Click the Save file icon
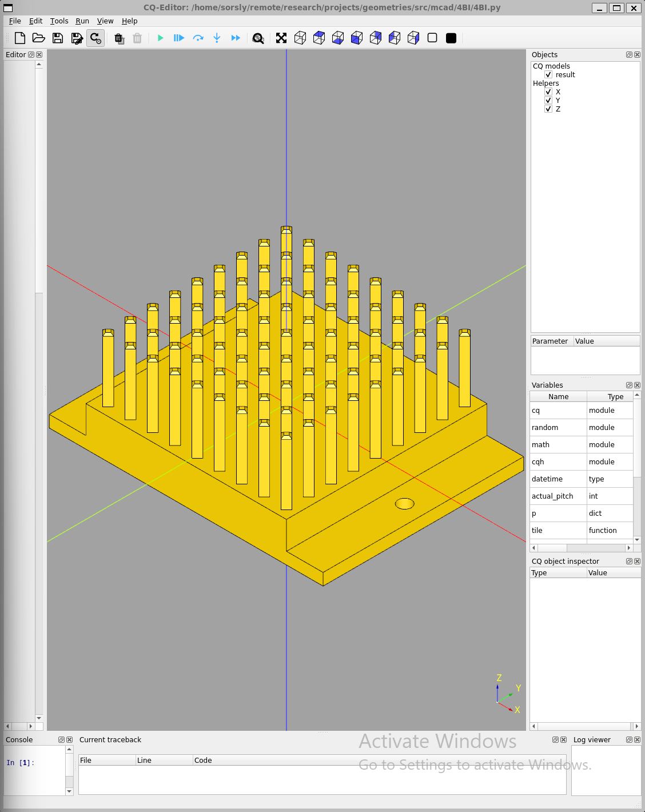Viewport: 645px width, 812px height. (58, 38)
